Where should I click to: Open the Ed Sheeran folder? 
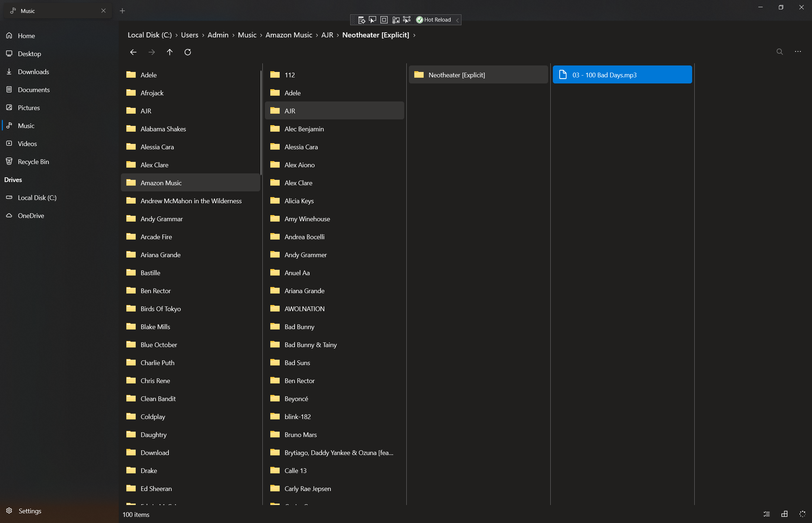pos(190,488)
